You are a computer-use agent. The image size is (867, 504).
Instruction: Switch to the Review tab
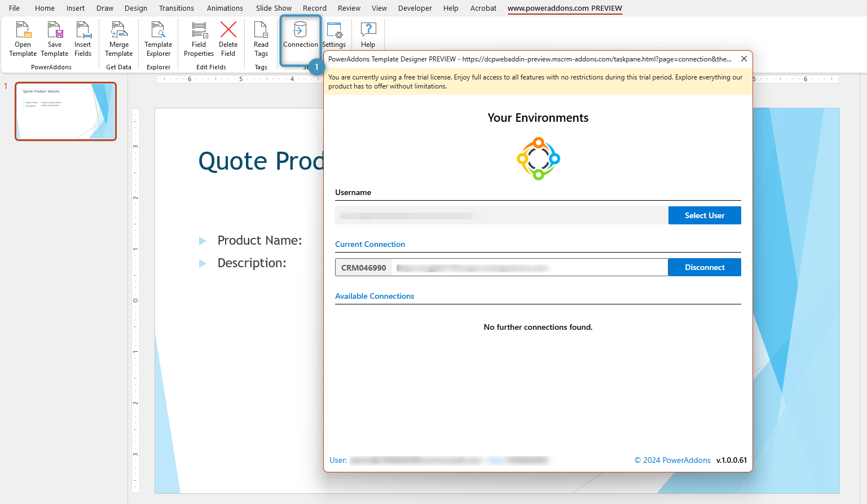(x=349, y=8)
